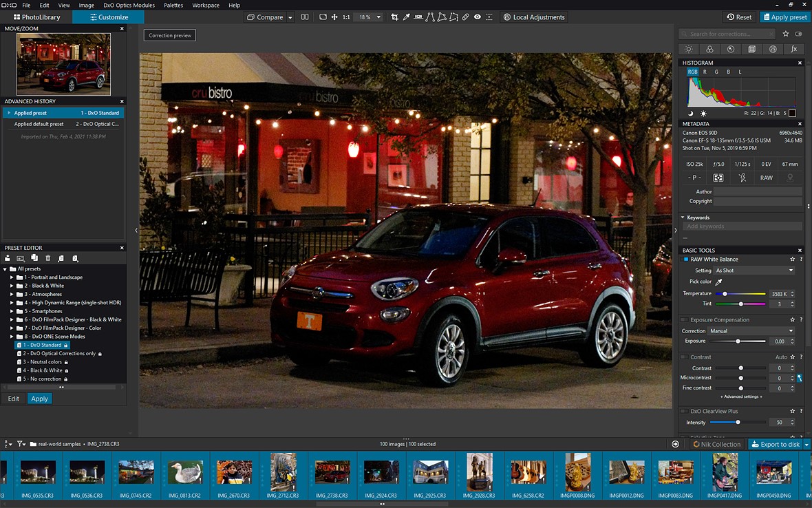Screen dimensions: 812x508
Task: Open the Palettes menu
Action: click(173, 5)
